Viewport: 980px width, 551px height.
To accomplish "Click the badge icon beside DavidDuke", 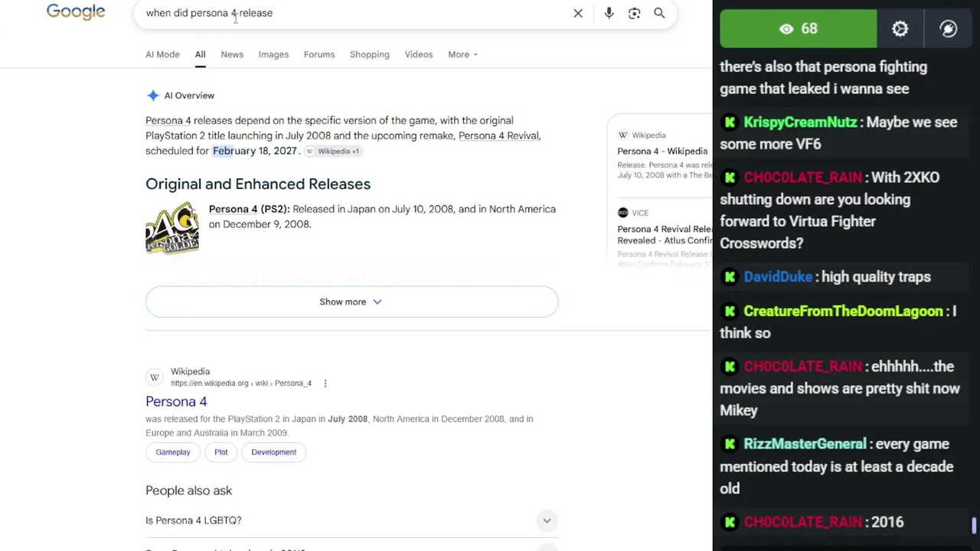I will click(x=730, y=277).
